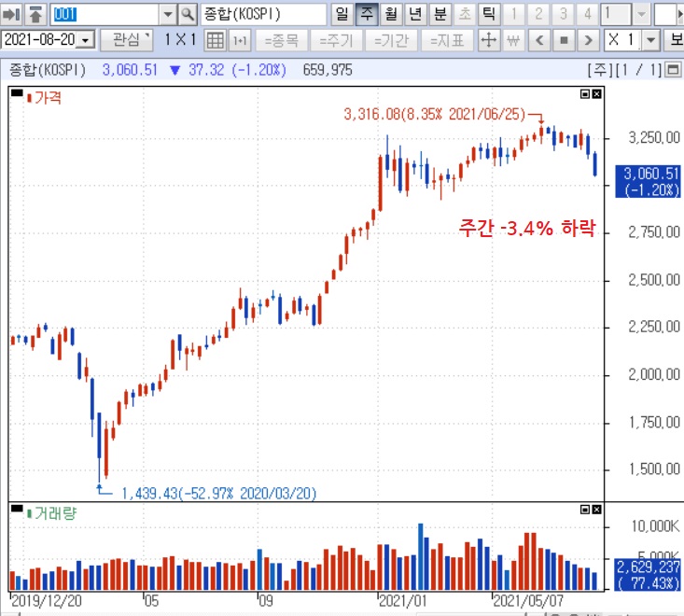Open the X 1 magnification dropdown
This screenshot has height=616, width=684.
tap(650, 40)
